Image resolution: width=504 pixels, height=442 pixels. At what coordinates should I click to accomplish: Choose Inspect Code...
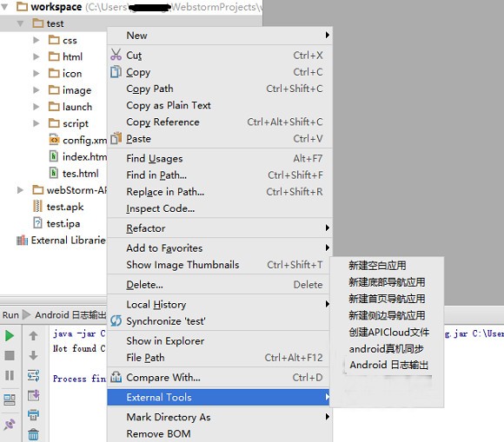[220, 208]
